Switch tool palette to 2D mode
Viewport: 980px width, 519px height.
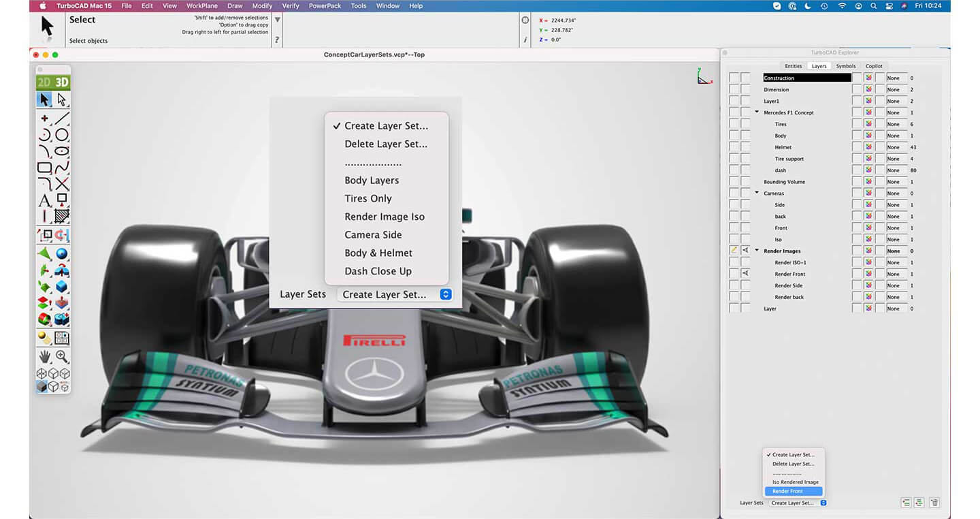[44, 82]
